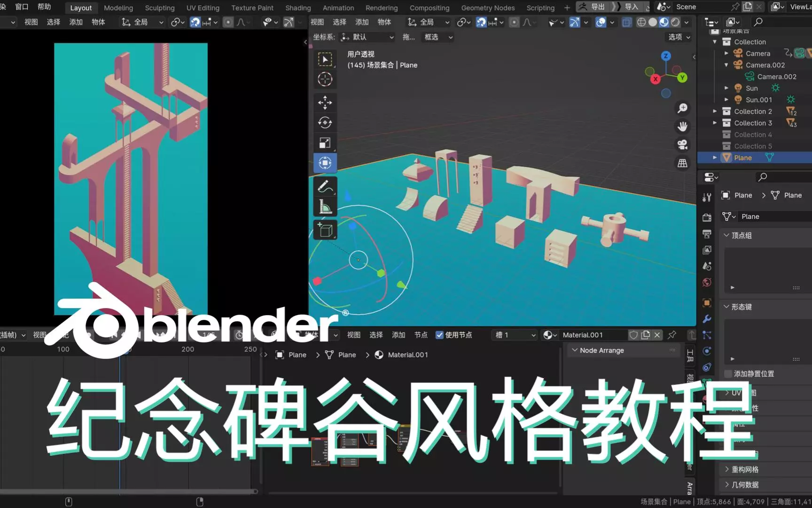Switch to solid shading mode
Screen dimensions: 812x508
(x=653, y=22)
